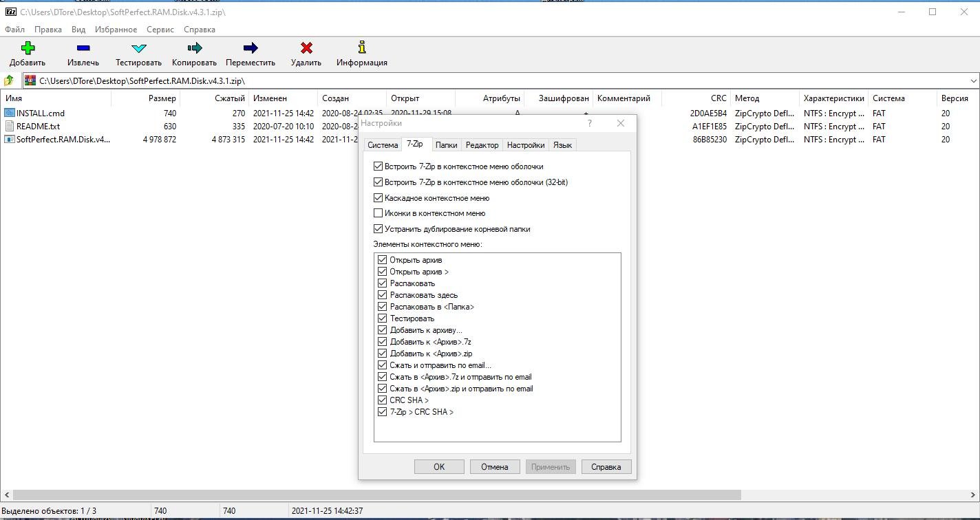The height and width of the screenshot is (520, 980).
Task: Click the Тестировать checkmark icon
Action: 138,48
